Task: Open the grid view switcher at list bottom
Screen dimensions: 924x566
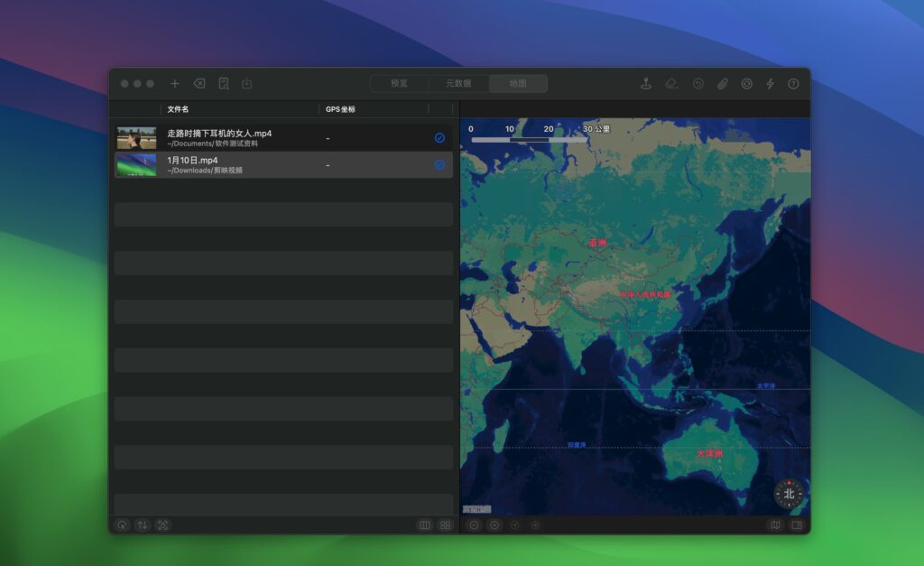Action: (x=446, y=524)
